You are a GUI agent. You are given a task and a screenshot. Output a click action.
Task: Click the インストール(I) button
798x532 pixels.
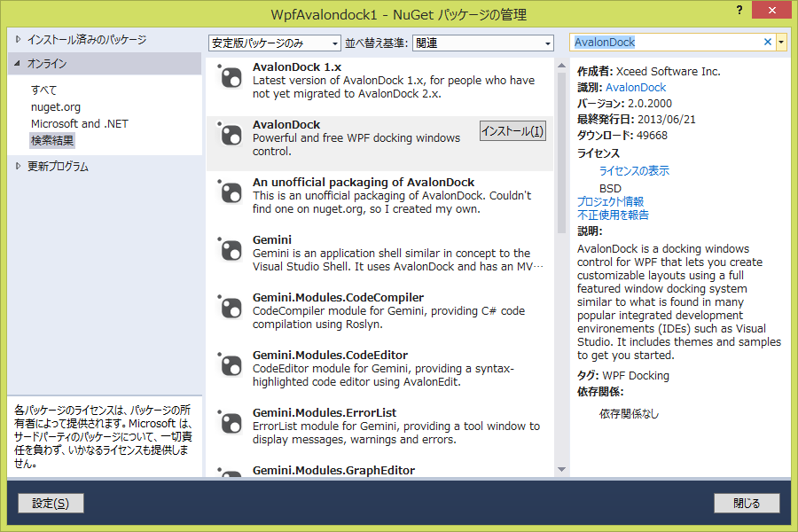point(513,131)
